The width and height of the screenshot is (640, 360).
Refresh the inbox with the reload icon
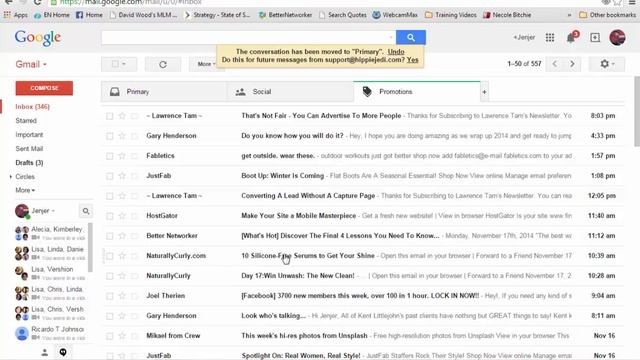click(163, 64)
